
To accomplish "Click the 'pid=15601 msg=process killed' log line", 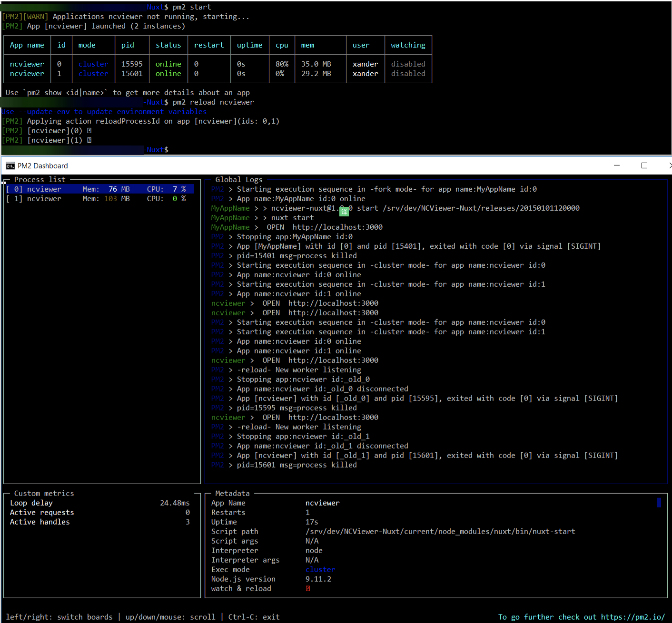I will click(x=284, y=465).
